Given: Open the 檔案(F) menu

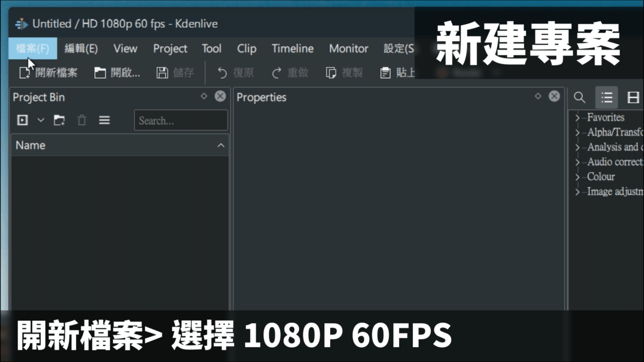Looking at the screenshot, I should (33, 49).
